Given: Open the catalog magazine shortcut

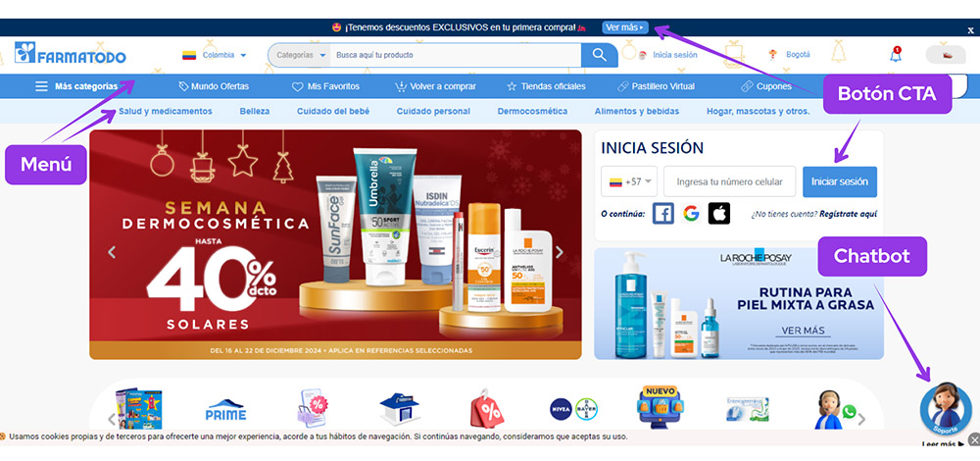Looking at the screenshot, I should (x=139, y=408).
